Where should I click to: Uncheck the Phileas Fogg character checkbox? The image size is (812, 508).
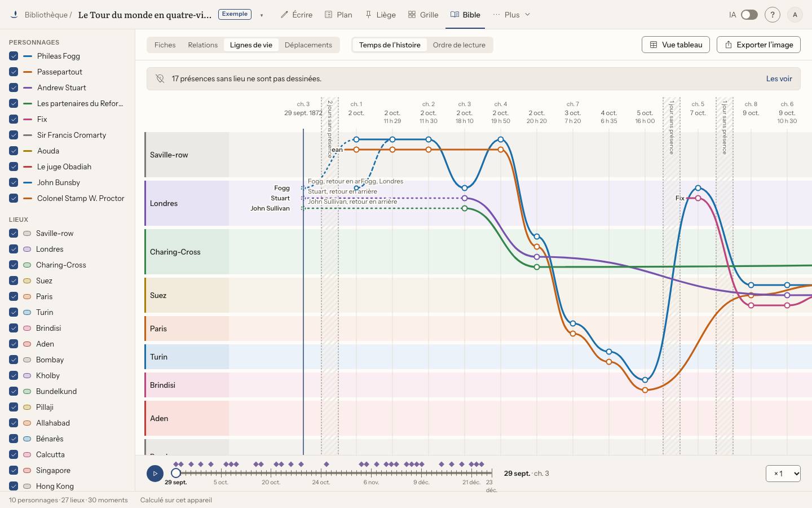[x=14, y=56]
